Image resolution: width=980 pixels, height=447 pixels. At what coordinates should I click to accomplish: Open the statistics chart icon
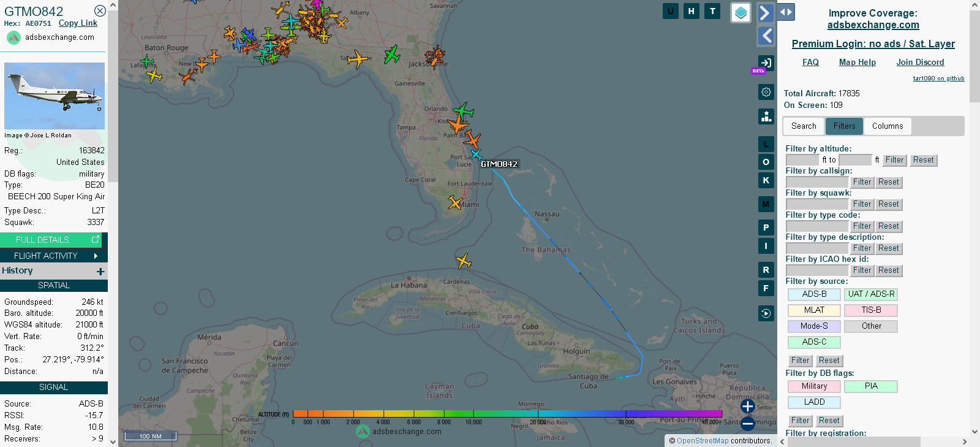point(766,117)
